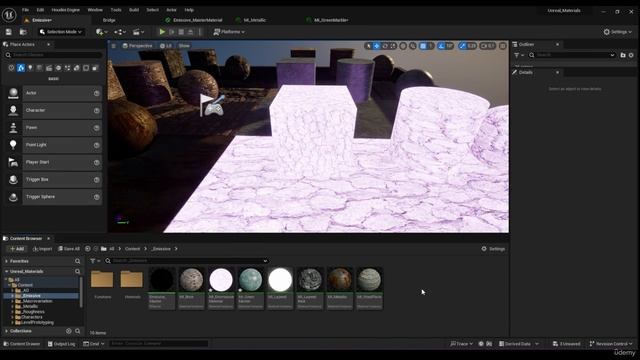The image size is (640, 360).
Task: Open the Settings dropdown at top right
Action: click(618, 32)
